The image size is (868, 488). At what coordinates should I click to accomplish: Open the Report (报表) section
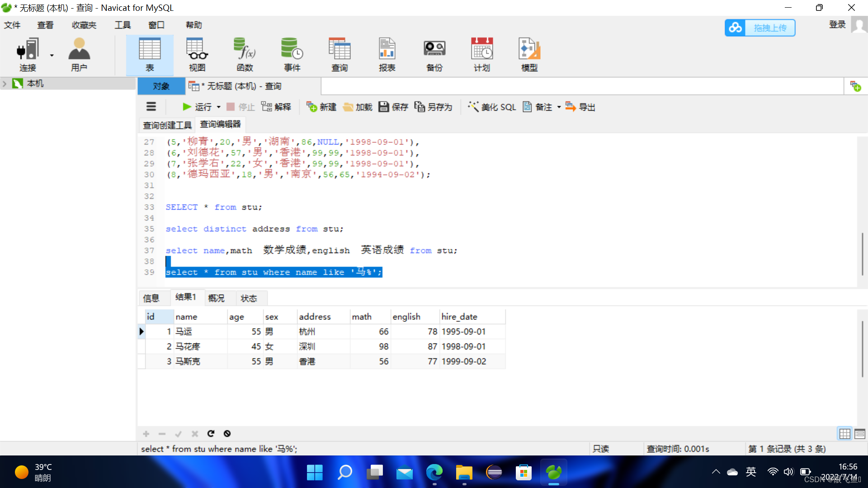pos(387,55)
